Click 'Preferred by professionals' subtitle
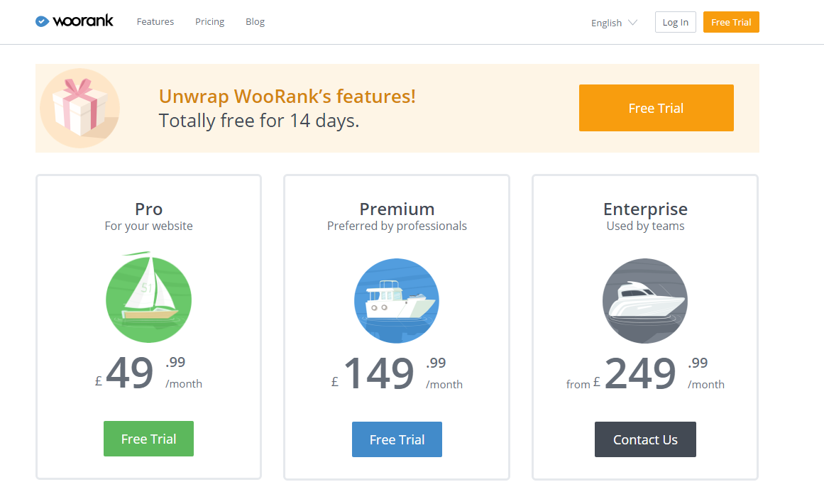 click(397, 226)
